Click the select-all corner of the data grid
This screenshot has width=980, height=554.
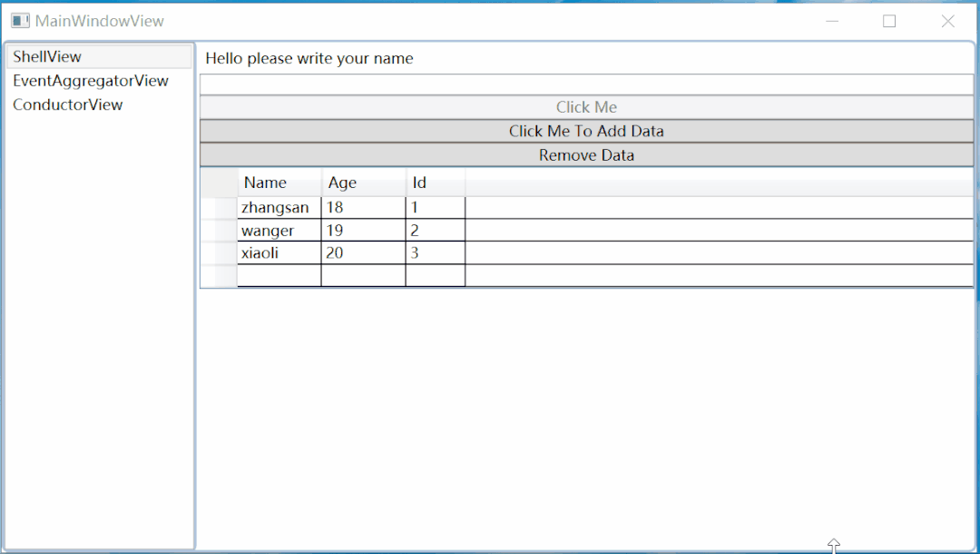pos(218,183)
